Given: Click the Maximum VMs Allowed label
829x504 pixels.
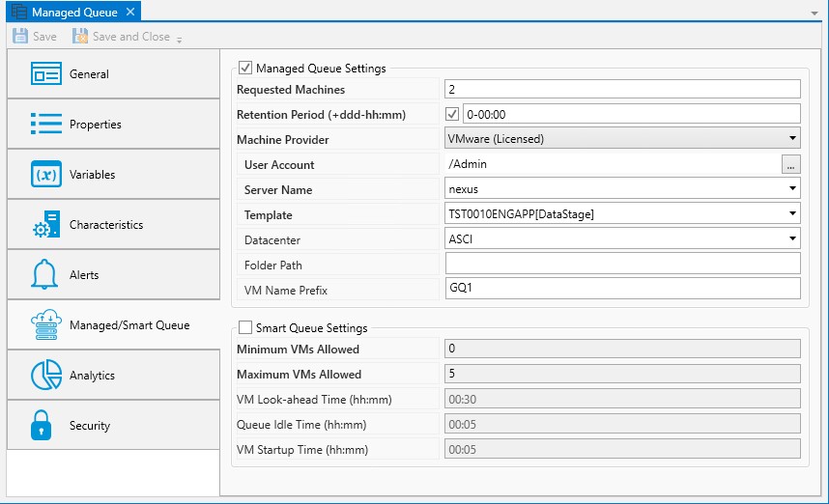Looking at the screenshot, I should 299,374.
